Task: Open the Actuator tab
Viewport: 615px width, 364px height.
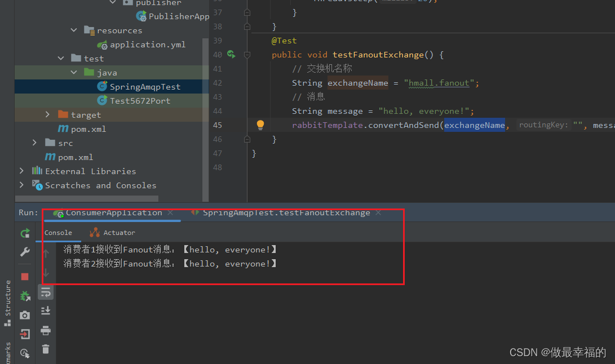Action: click(113, 233)
